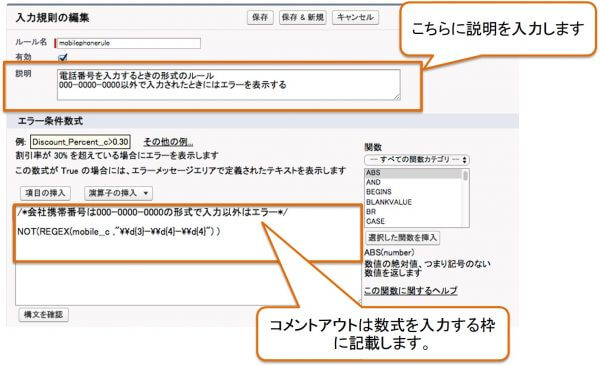Click the 項目の挿入 button
The height and width of the screenshot is (366, 600).
tap(45, 193)
